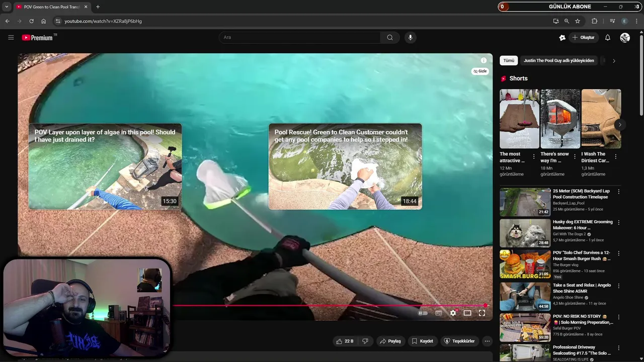
Task: Open options for NO RISK NO STORY video
Action: [619, 317]
